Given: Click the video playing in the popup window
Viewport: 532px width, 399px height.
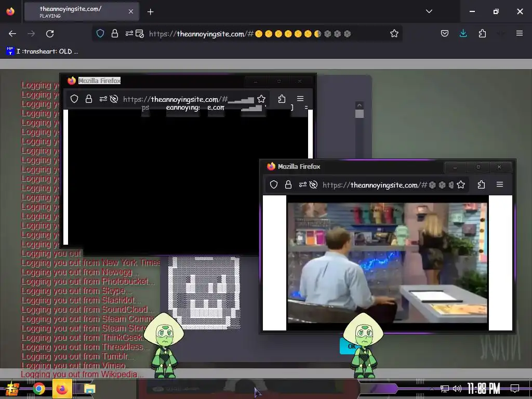Looking at the screenshot, I should (x=387, y=262).
